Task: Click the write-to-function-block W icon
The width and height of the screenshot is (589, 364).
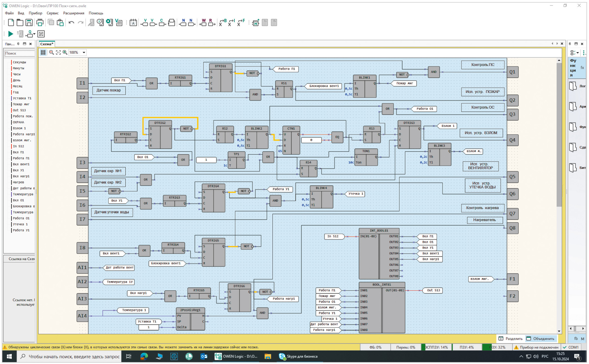Action: [x=203, y=23]
